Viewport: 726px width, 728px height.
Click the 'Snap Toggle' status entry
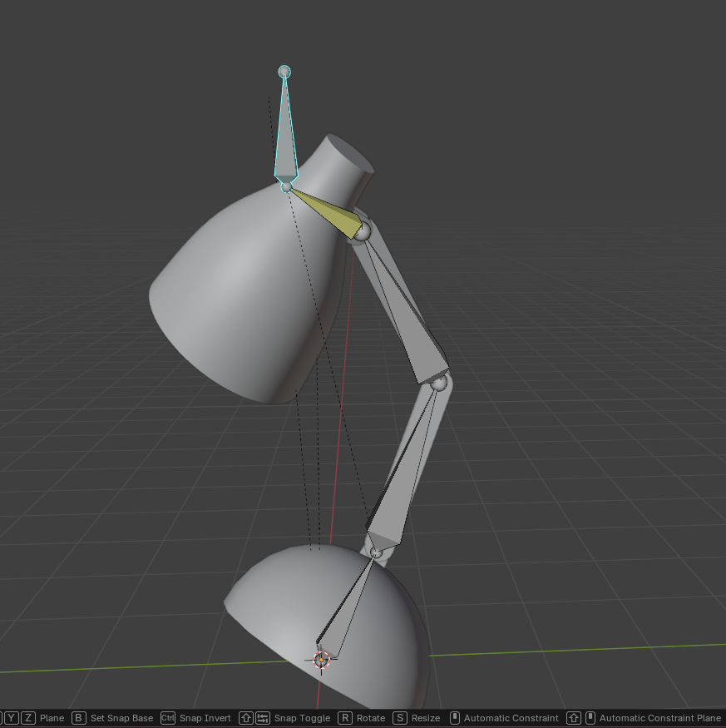[302, 718]
